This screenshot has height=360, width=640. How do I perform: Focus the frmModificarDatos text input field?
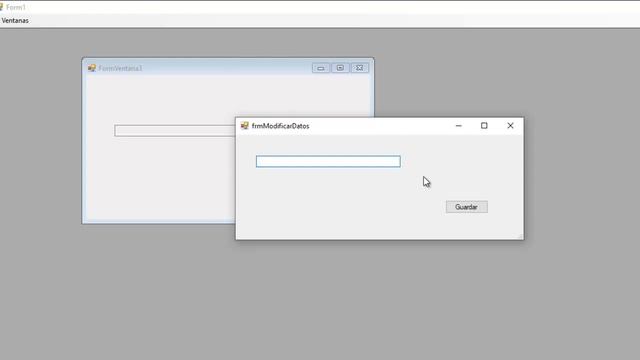[x=328, y=161]
